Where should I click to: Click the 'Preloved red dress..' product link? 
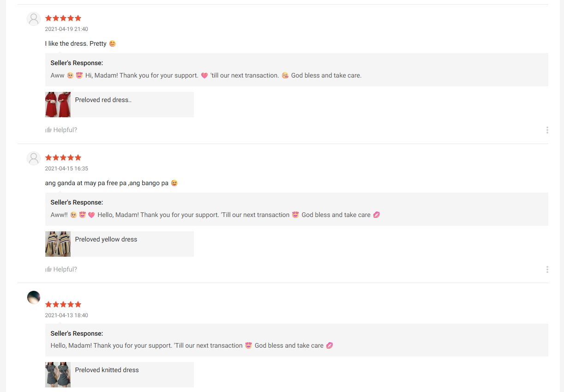(103, 100)
